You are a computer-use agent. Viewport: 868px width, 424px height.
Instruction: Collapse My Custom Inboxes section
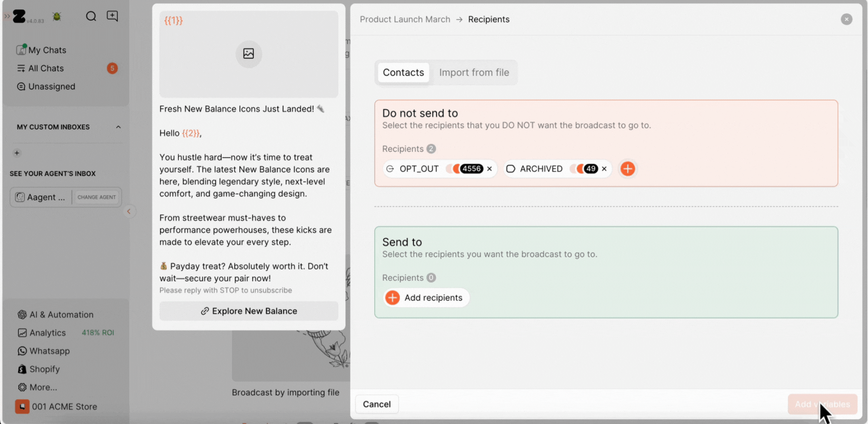coord(118,127)
